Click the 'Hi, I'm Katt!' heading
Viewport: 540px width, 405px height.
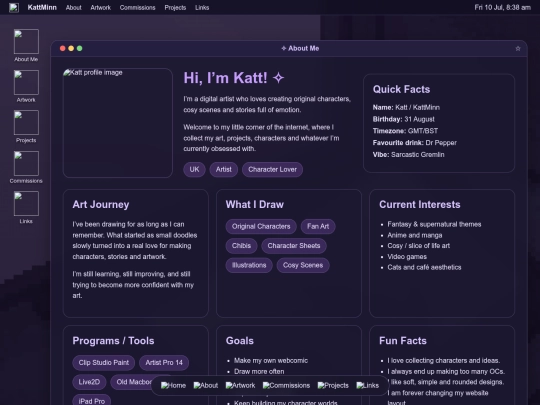(234, 78)
